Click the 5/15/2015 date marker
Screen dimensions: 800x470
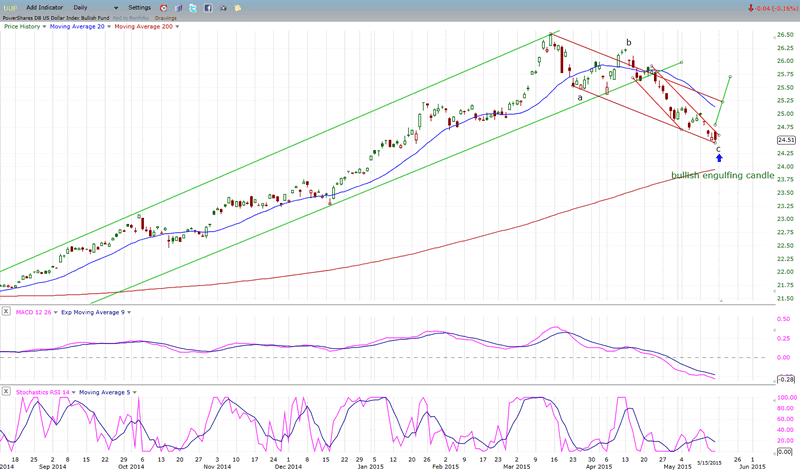coord(709,462)
